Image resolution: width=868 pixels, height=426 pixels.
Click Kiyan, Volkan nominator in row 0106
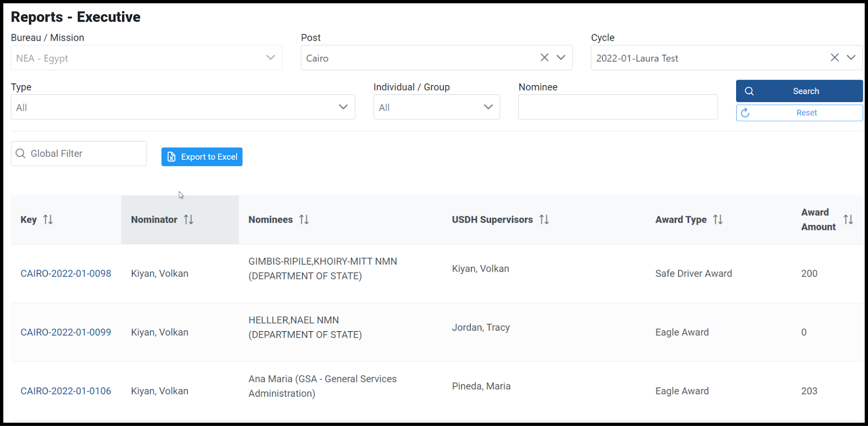[159, 391]
